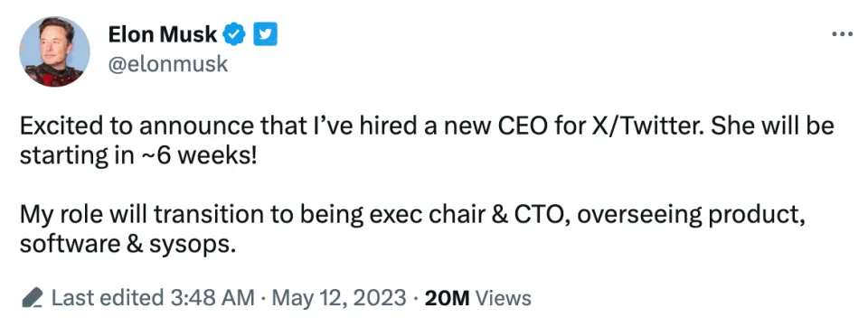The height and width of the screenshot is (326, 868).
Task: Click the 3:48 AM timestamp
Action: 212,298
